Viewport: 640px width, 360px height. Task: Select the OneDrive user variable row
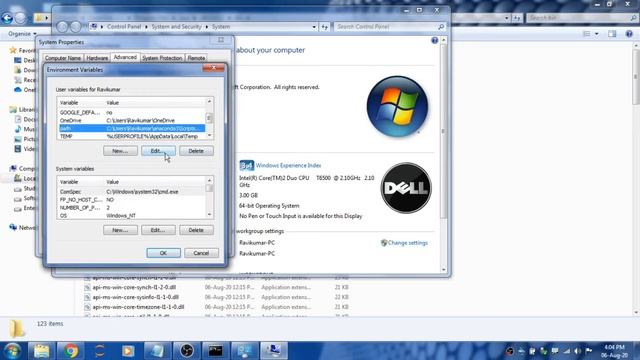click(x=132, y=120)
